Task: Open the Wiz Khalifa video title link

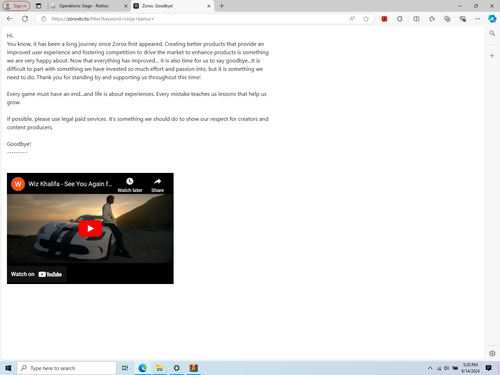Action: pyautogui.click(x=70, y=184)
